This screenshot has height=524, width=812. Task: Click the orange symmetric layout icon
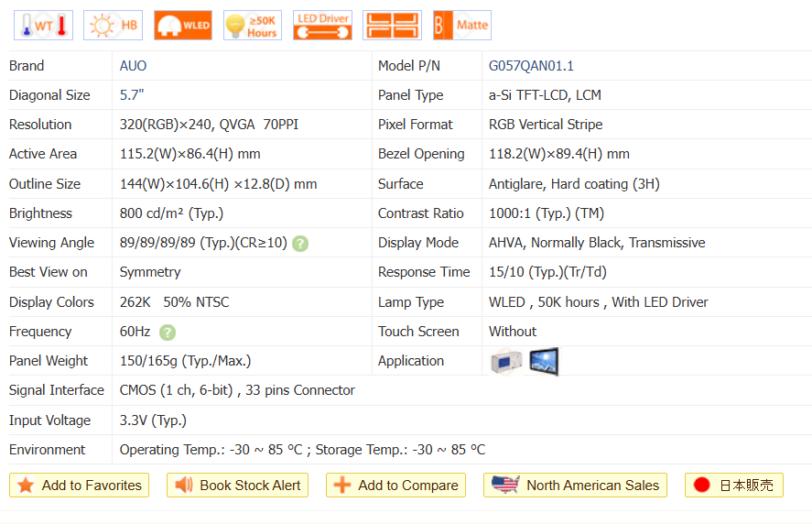tap(392, 26)
